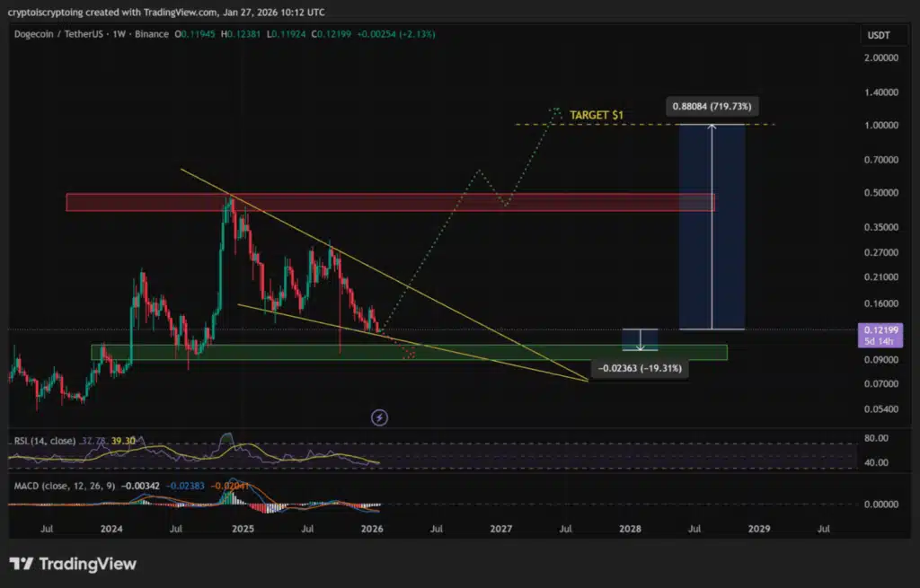Click the 2028 label on time axis
This screenshot has width=920, height=588.
pos(630,530)
